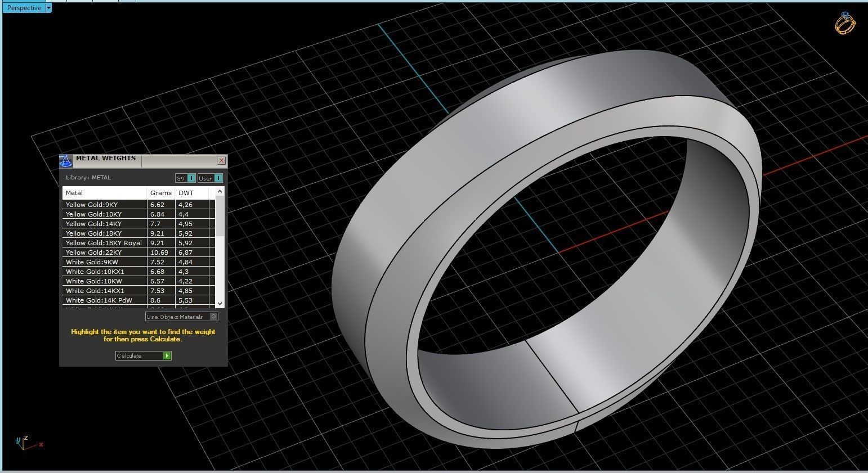This screenshot has height=473, width=868.
Task: Click the DWT column header
Action: pos(192,193)
